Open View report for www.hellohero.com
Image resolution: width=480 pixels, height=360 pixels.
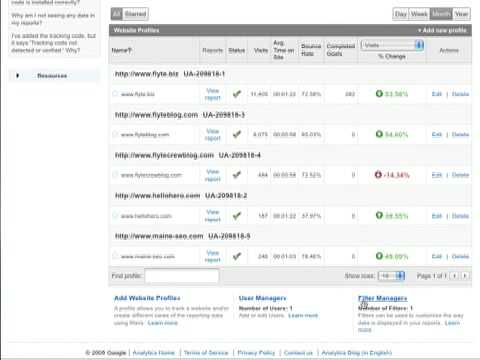coord(213,216)
